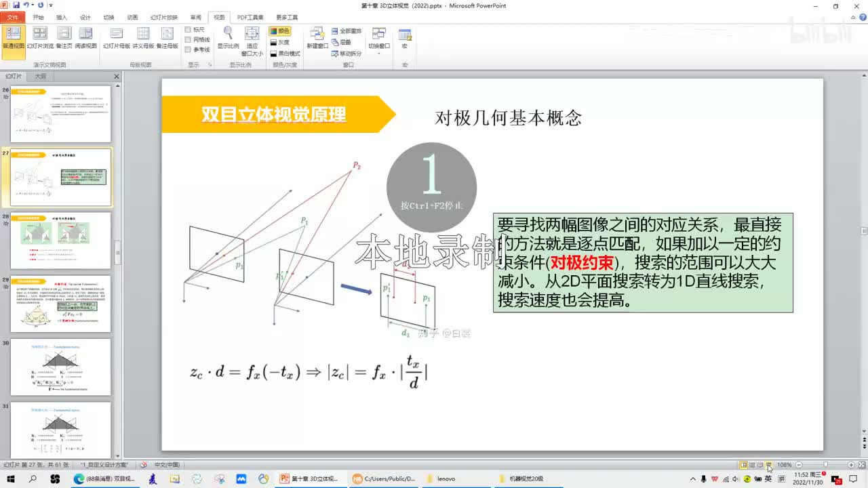Click Slide Sorter icon in status bar

752,465
